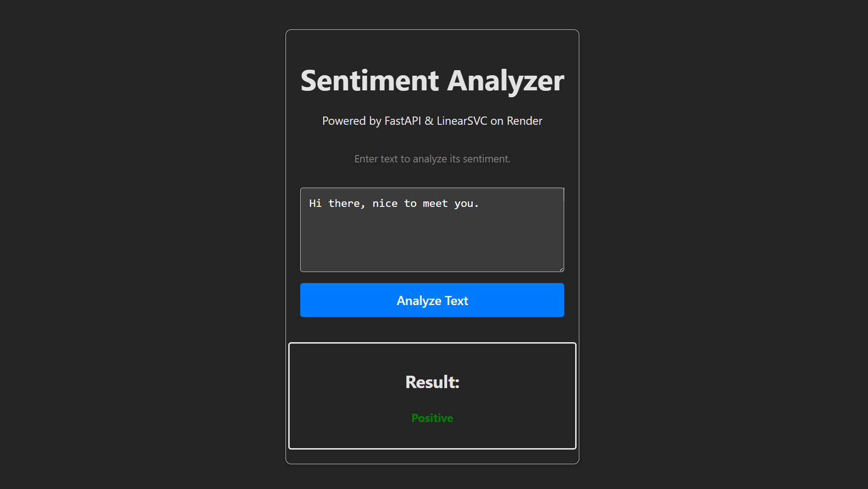Place cursor on the word "to" in textarea
This screenshot has width=868, height=489.
coord(410,203)
